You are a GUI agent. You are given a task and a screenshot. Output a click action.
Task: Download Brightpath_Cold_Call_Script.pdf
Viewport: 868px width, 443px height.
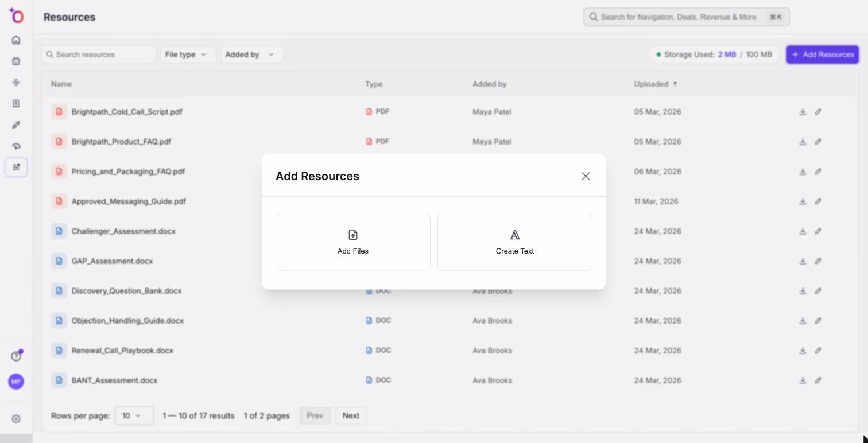point(803,112)
